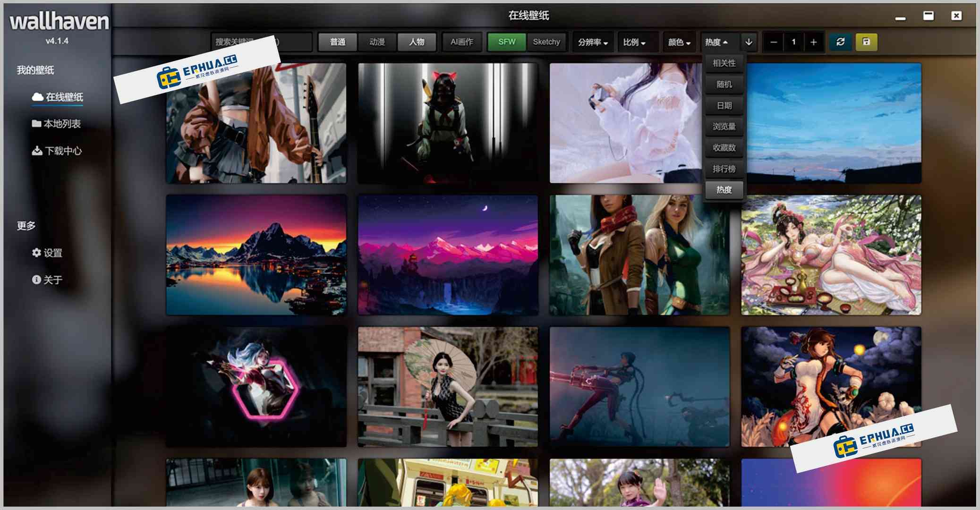Viewport: 980px width, 510px height.
Task: Click the page number field
Action: click(793, 42)
